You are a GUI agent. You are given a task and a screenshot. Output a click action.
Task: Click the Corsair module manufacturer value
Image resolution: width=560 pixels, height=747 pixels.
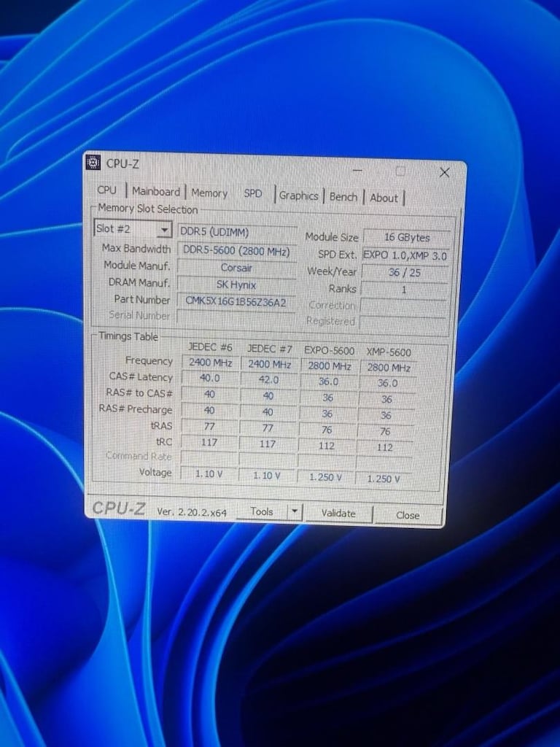tap(236, 268)
